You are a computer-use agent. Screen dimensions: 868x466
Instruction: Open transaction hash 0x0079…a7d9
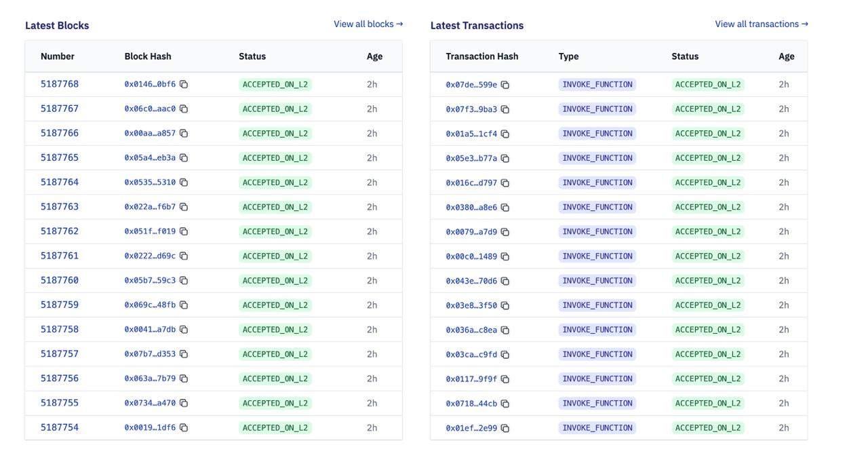pos(471,232)
